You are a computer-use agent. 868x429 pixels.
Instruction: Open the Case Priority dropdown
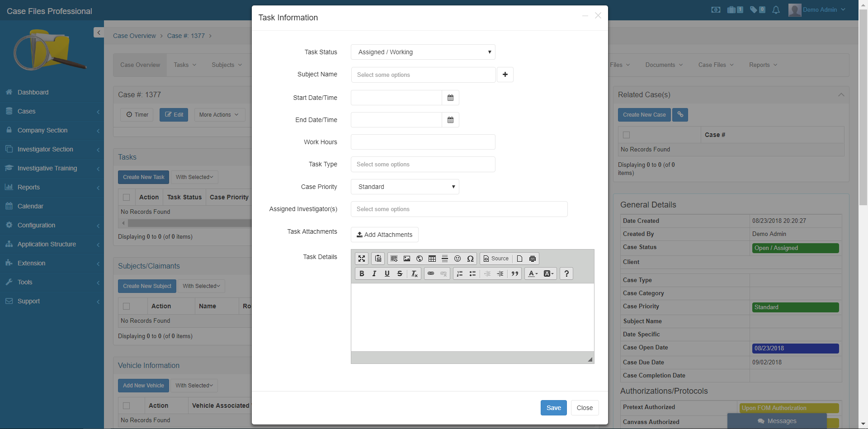pos(405,187)
